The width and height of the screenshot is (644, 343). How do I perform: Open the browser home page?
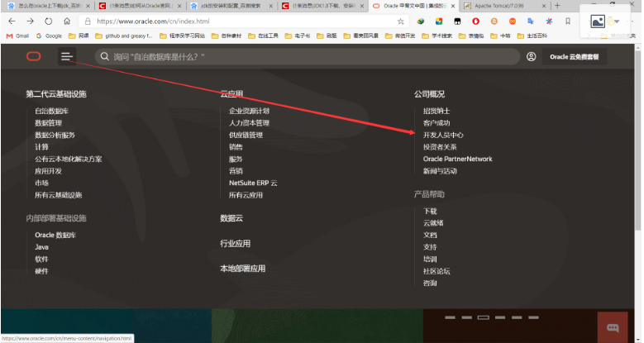pos(67,21)
